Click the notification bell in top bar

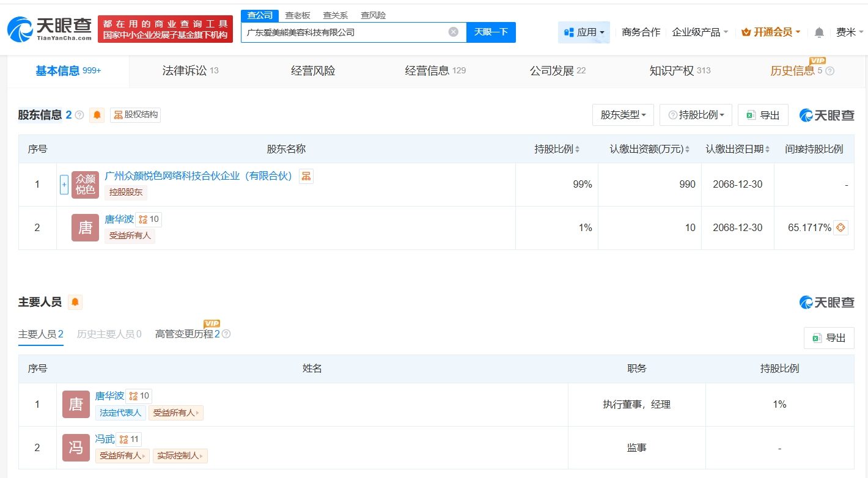click(x=819, y=32)
